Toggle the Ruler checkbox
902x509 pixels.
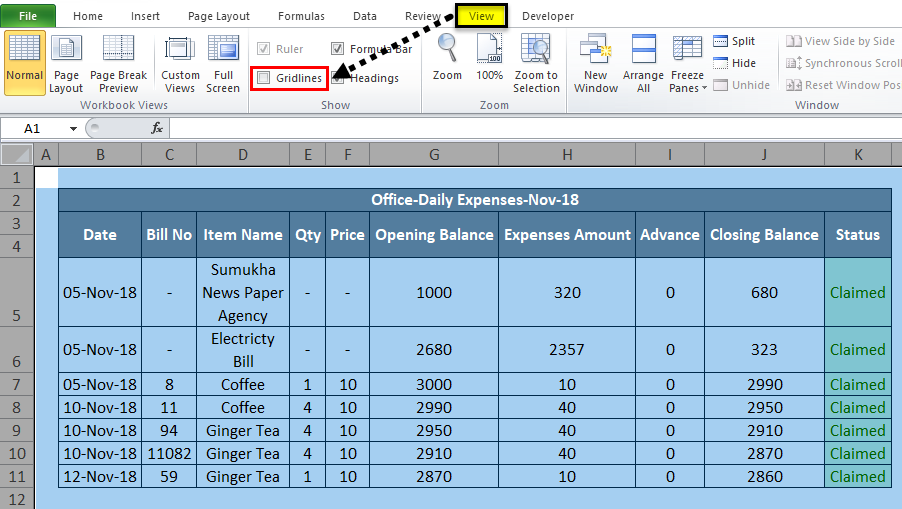coord(263,49)
